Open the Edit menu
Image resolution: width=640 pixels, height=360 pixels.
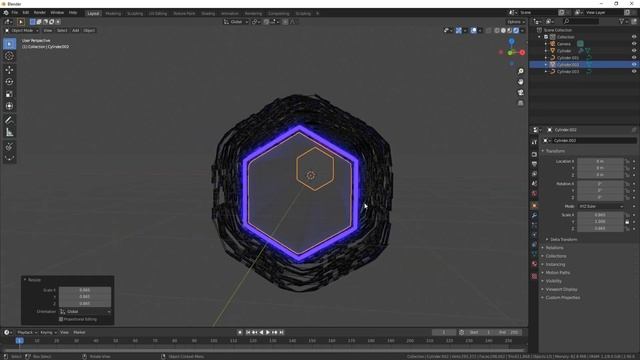coord(26,13)
